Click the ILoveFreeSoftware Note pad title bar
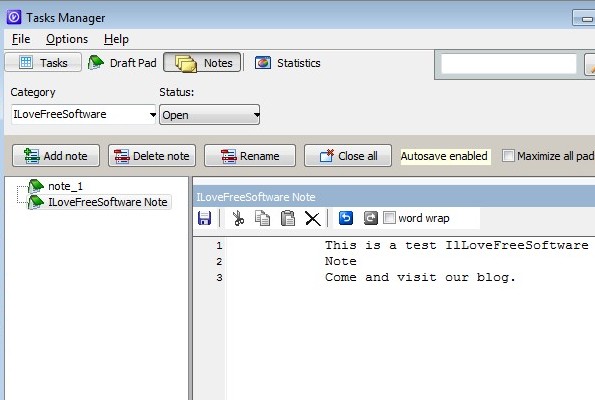The width and height of the screenshot is (595, 400). point(394,197)
